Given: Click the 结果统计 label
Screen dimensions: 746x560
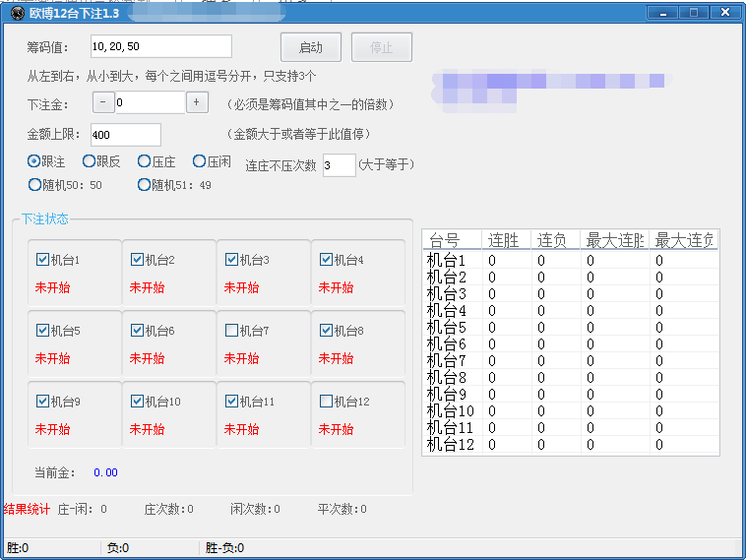Looking at the screenshot, I should (x=27, y=509).
